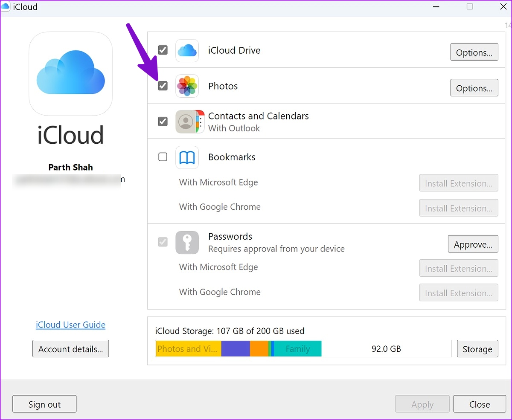The width and height of the screenshot is (512, 420).
Task: Uncheck the iCloud Drive checkbox
Action: point(163,50)
